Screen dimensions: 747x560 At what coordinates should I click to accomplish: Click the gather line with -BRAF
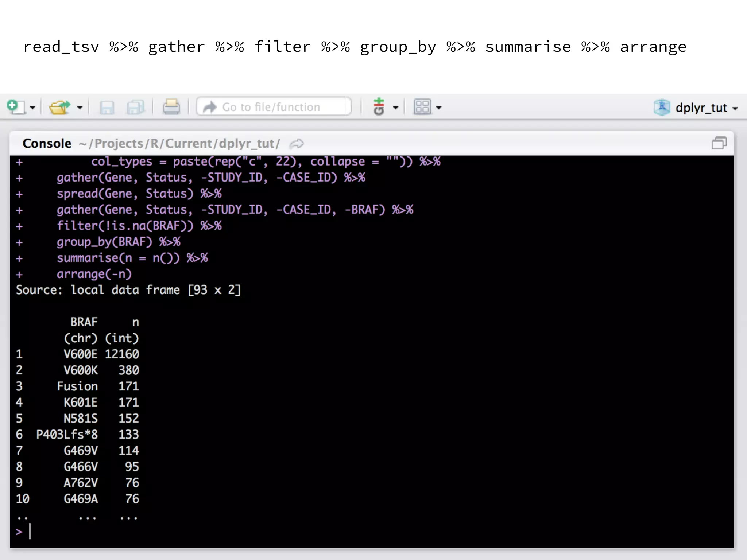[235, 210]
